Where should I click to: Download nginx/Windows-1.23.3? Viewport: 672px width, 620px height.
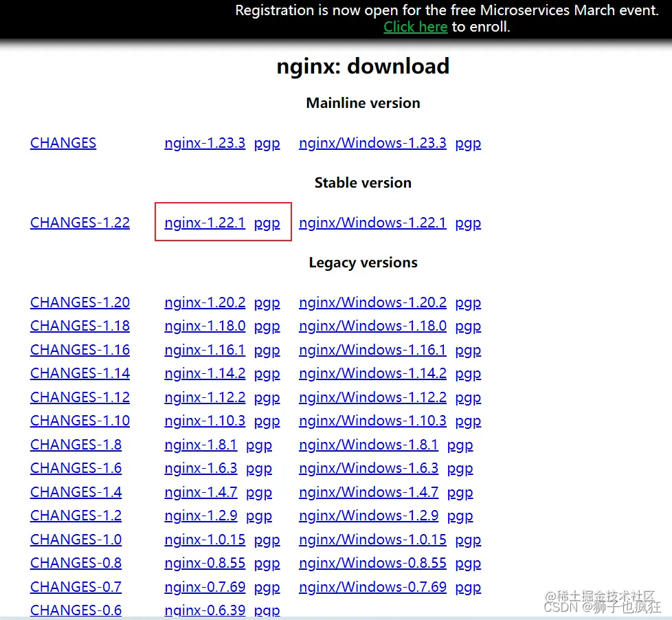coord(373,143)
